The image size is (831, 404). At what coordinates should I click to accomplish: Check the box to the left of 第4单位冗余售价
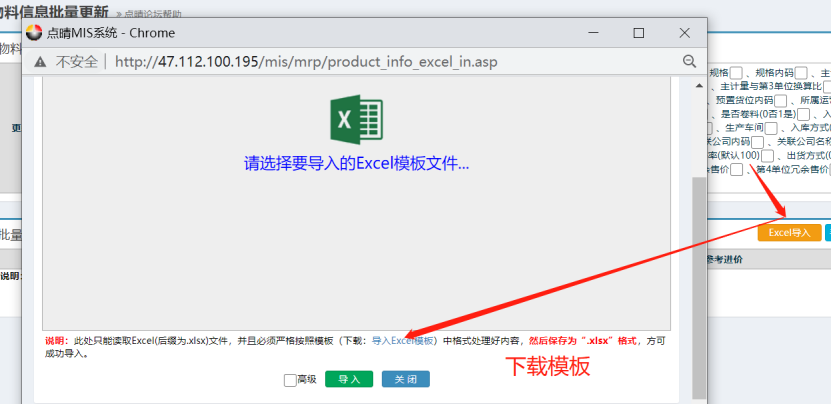click(x=736, y=170)
